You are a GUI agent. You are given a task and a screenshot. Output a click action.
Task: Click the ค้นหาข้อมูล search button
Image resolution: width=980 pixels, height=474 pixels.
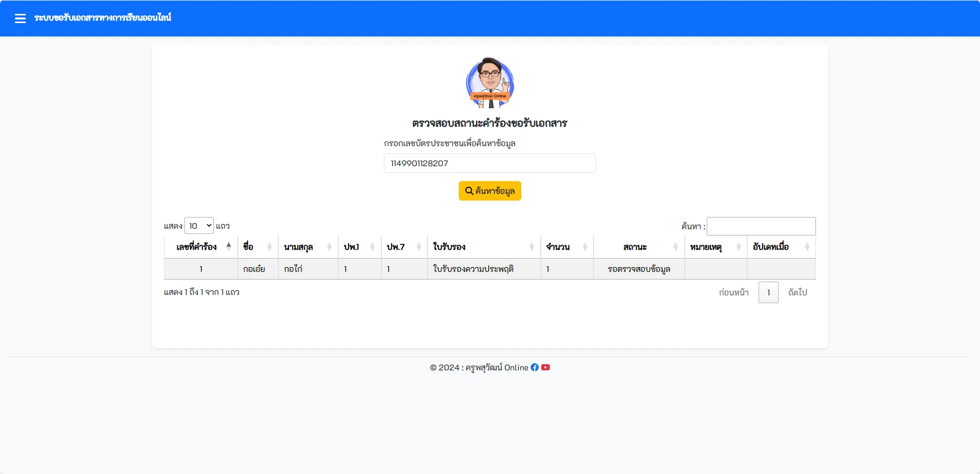click(x=490, y=191)
